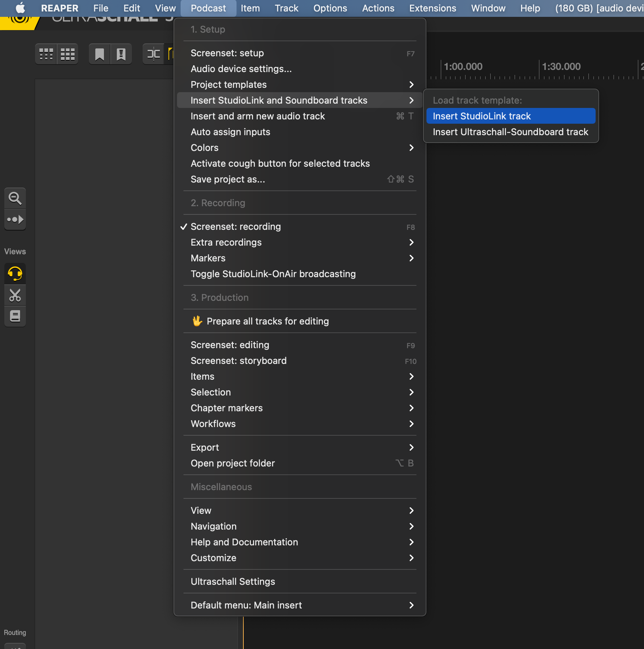The height and width of the screenshot is (649, 644).
Task: Expand Markers submenu
Action: 300,258
